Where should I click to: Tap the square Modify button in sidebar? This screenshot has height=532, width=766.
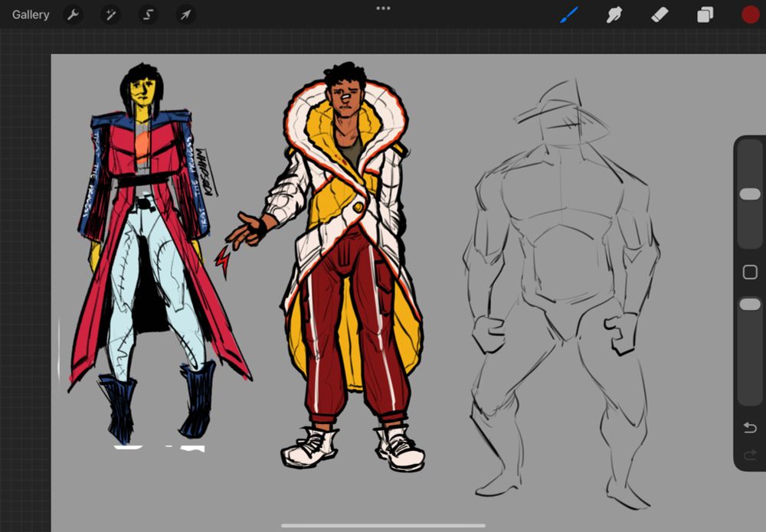tap(750, 273)
